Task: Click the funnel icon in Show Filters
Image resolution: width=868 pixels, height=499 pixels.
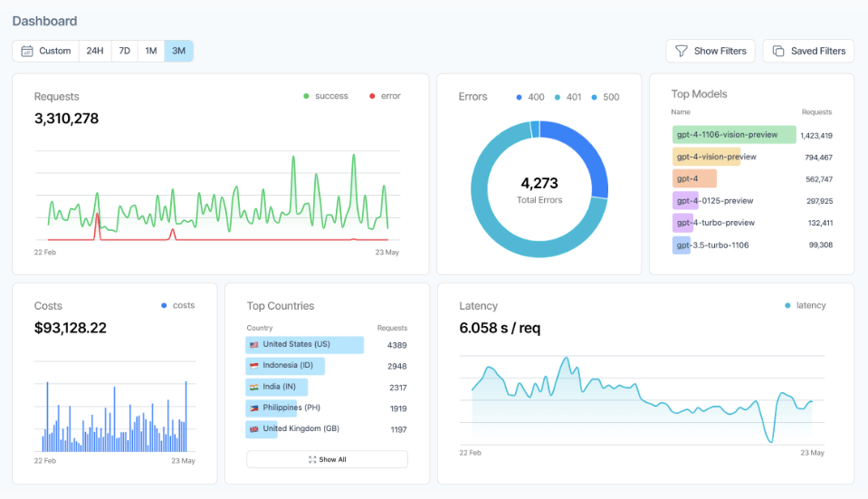Action: tap(682, 52)
